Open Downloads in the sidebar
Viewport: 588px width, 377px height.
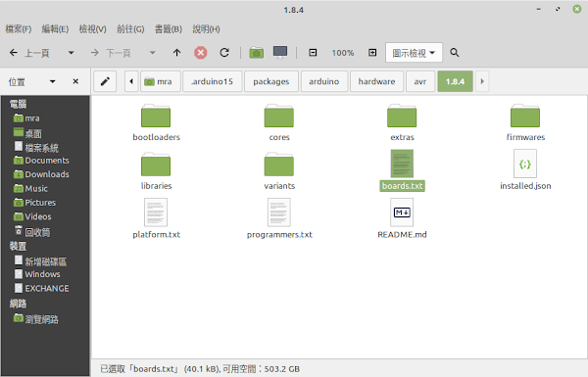pyautogui.click(x=41, y=174)
